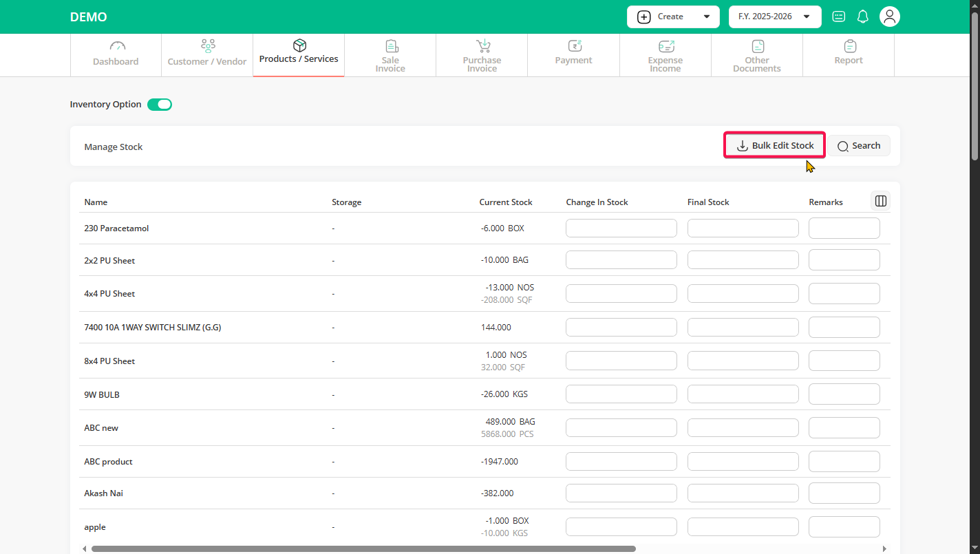Open Payment rupee icon

tap(574, 47)
